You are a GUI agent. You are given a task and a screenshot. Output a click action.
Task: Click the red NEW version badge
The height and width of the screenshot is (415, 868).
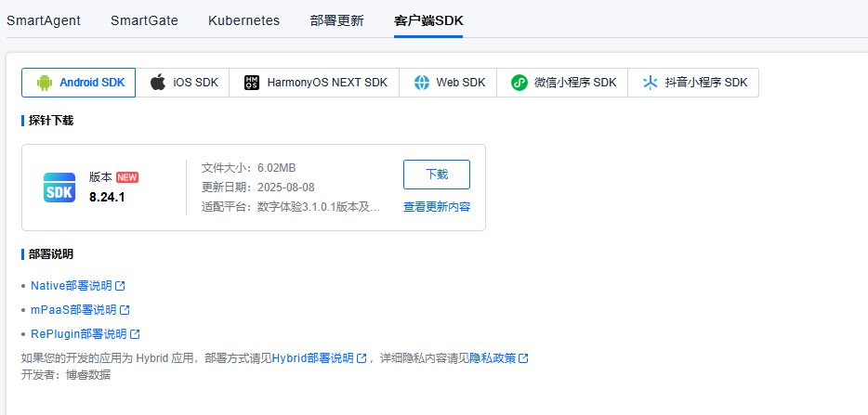(x=127, y=177)
